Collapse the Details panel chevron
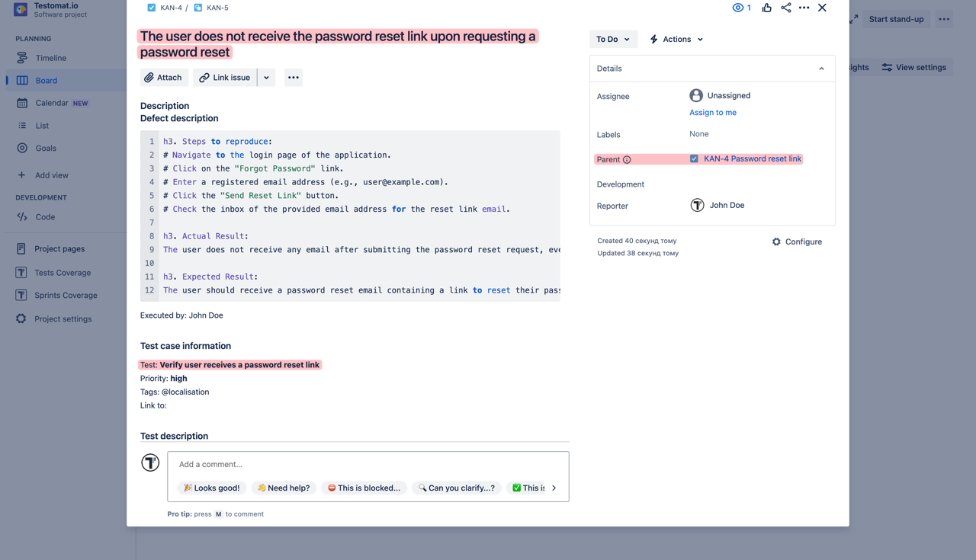Viewport: 976px width, 560px height. click(821, 68)
